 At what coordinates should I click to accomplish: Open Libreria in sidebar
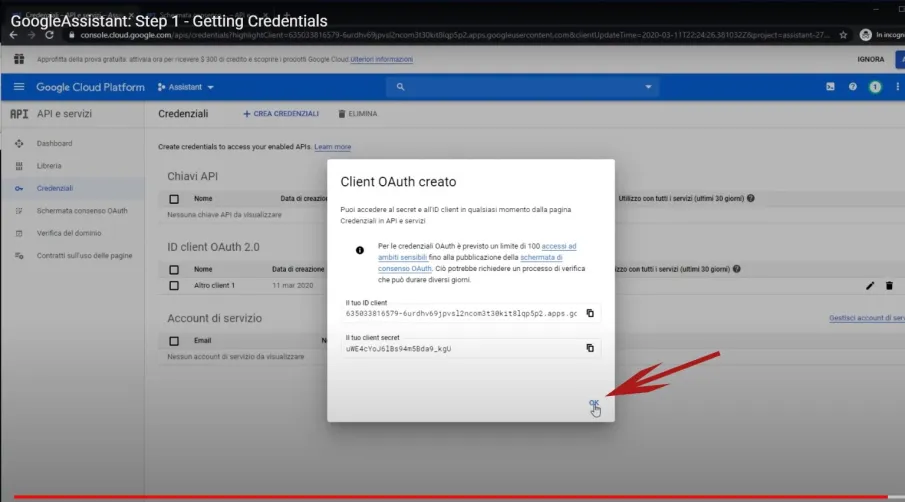(x=49, y=166)
